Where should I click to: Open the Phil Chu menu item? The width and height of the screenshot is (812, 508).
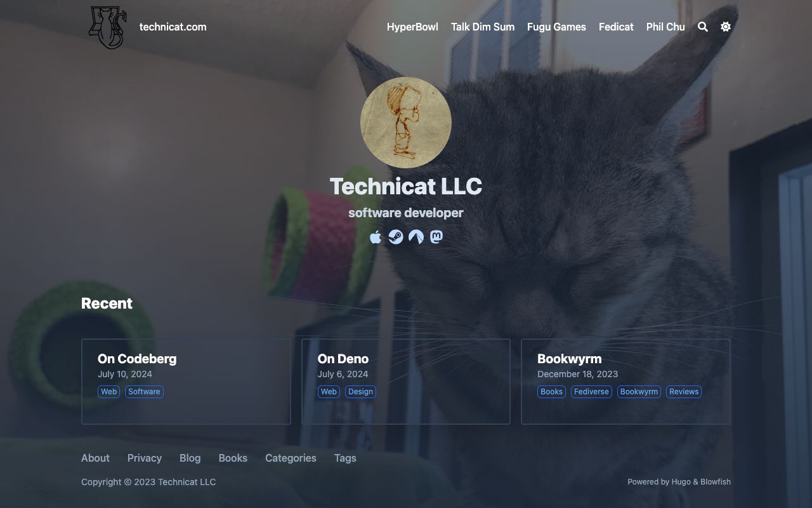[x=665, y=27]
